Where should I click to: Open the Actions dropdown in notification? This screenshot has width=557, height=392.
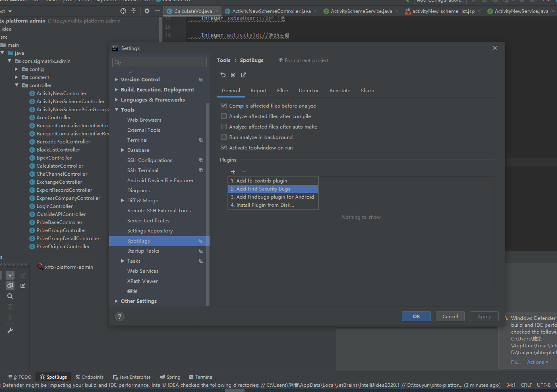coord(538,362)
